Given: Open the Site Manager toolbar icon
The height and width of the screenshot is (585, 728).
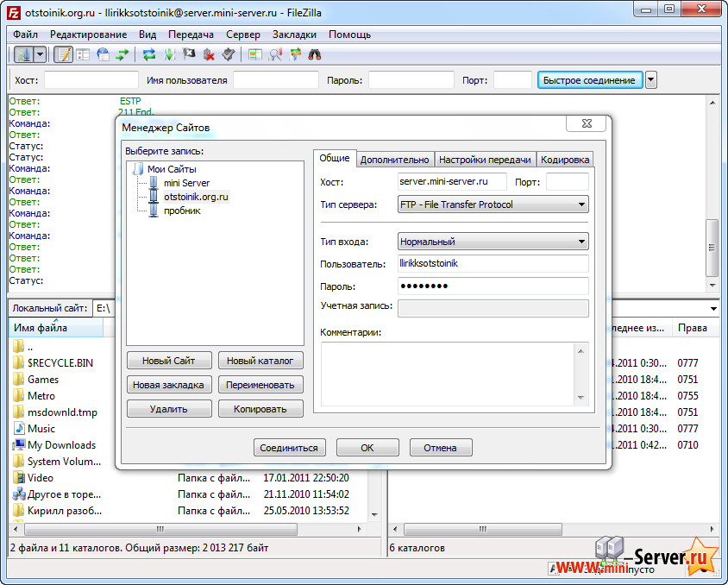Looking at the screenshot, I should pyautogui.click(x=24, y=54).
